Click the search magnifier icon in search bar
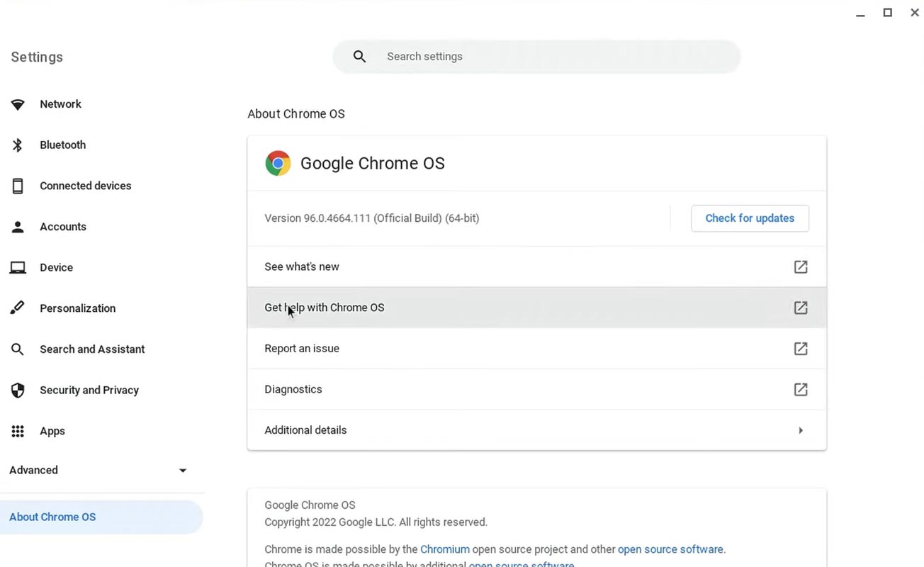 point(360,57)
